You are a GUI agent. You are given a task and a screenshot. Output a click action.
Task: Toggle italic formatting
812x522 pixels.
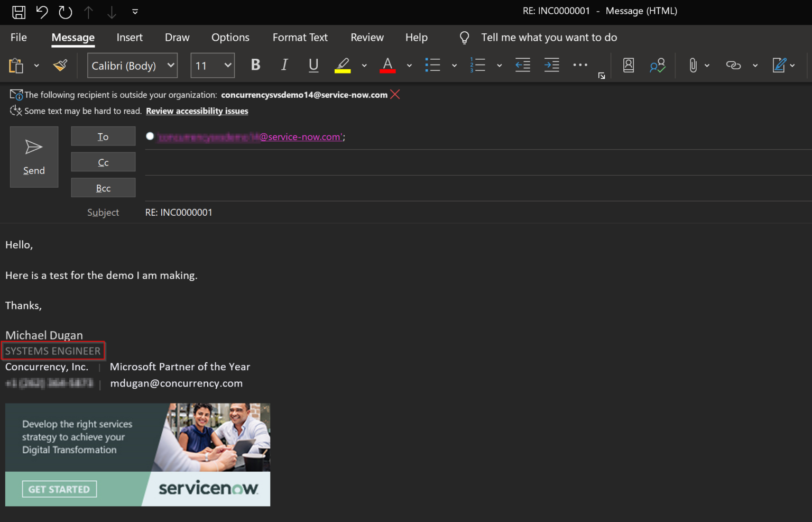click(284, 65)
